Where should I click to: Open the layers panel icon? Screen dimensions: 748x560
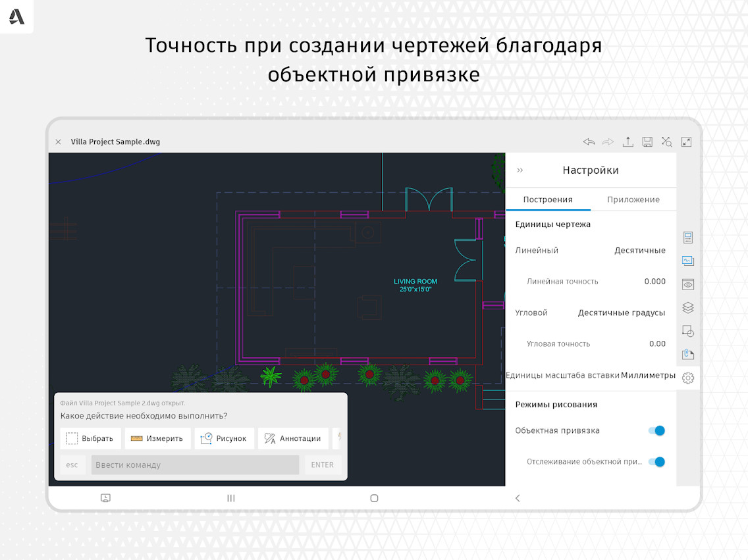[x=688, y=308]
